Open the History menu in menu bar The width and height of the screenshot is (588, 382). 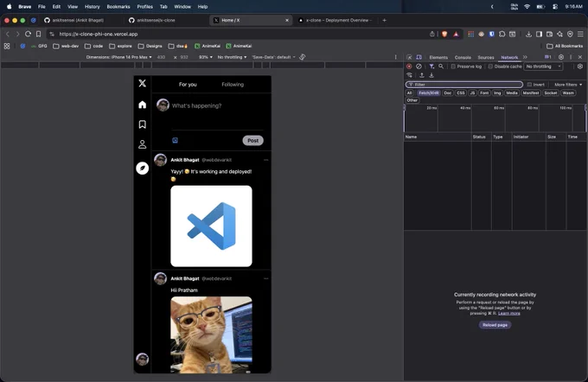pyautogui.click(x=93, y=7)
